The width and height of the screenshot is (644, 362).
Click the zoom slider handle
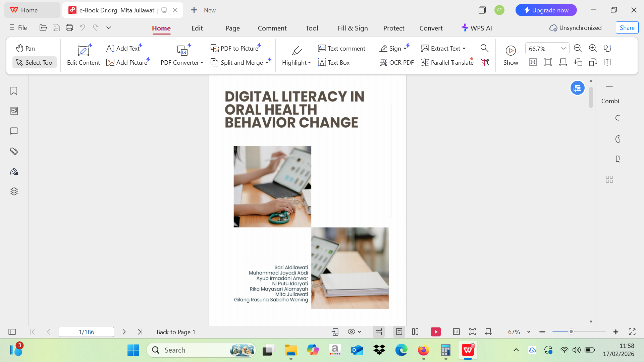point(571,332)
